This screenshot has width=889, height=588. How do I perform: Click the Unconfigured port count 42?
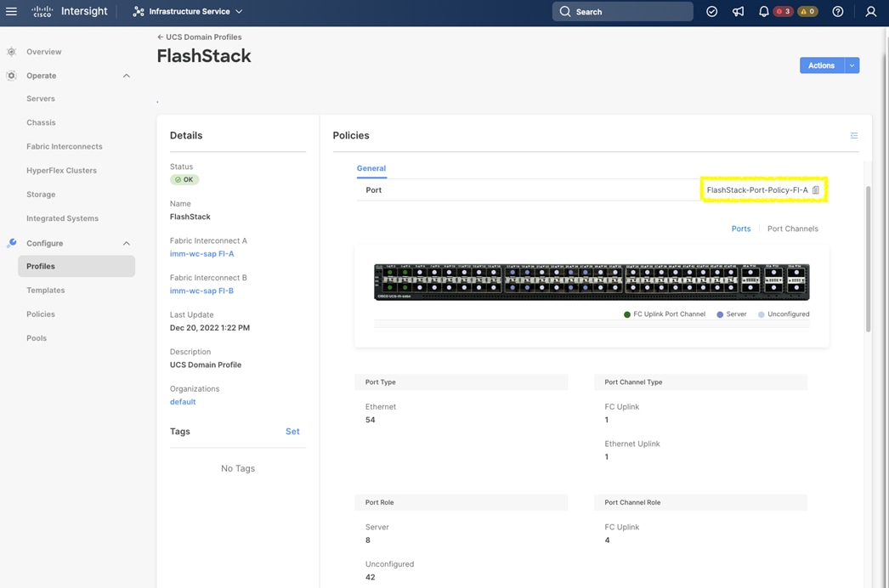click(371, 577)
